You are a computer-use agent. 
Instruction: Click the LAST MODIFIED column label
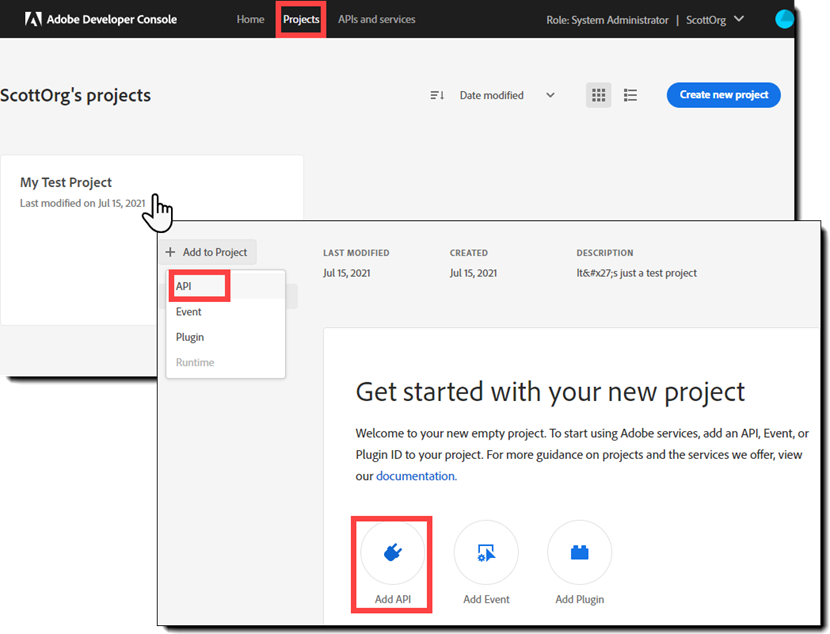click(356, 253)
